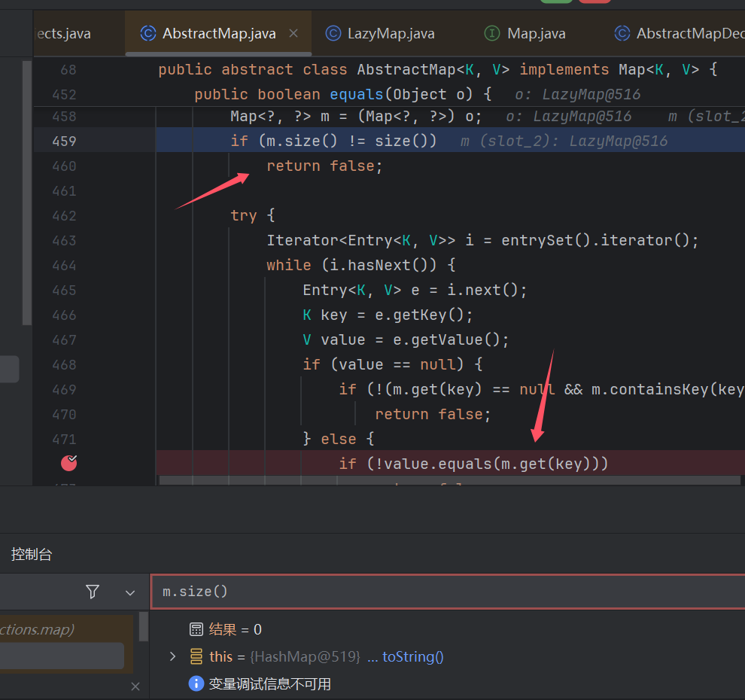The height and width of the screenshot is (700, 745).
Task: Click the class icon on LazyMap.java tab
Action: coord(333,33)
